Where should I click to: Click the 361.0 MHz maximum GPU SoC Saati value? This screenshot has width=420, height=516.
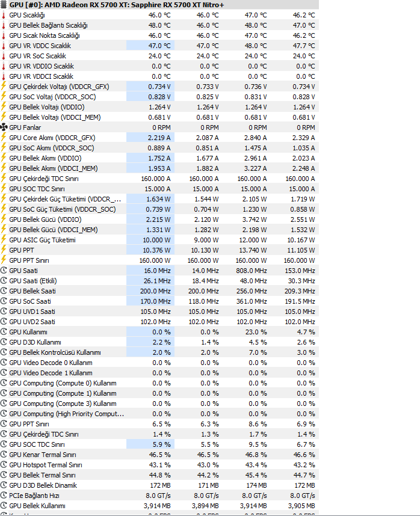[252, 301]
